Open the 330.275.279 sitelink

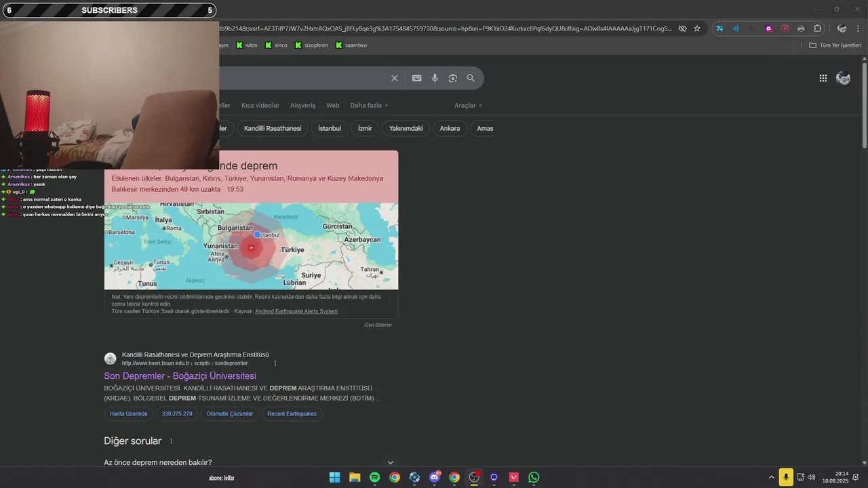tap(177, 414)
